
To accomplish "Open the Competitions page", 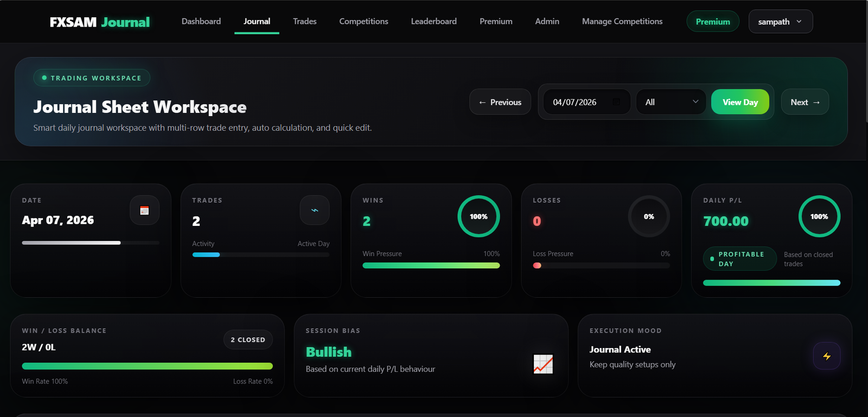I will pyautogui.click(x=363, y=21).
